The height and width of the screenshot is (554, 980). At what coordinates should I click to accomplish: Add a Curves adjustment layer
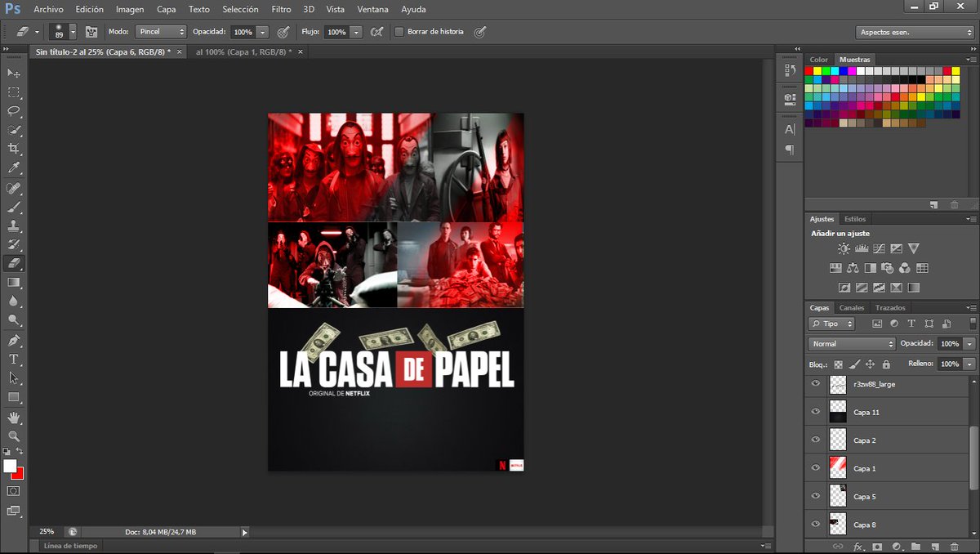(x=880, y=248)
